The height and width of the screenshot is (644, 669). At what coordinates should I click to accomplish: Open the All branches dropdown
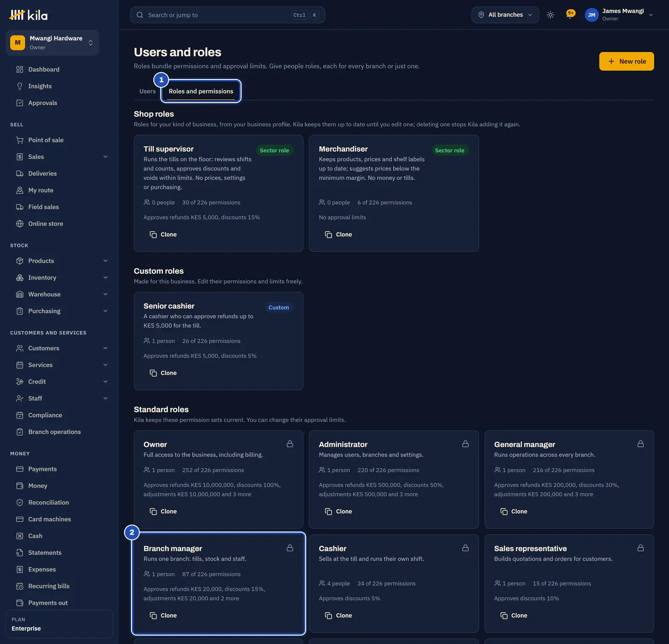point(505,15)
